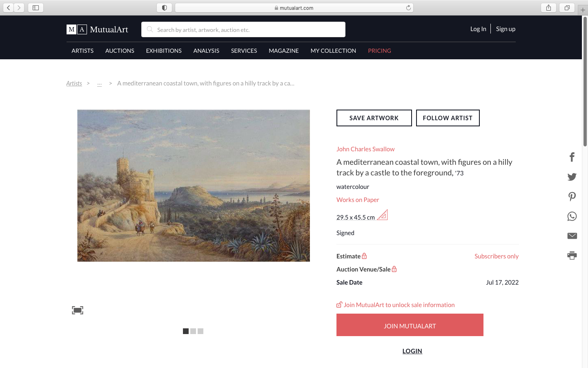Select third image carousel indicator
Viewport: 588px width, 368px height.
click(x=200, y=331)
